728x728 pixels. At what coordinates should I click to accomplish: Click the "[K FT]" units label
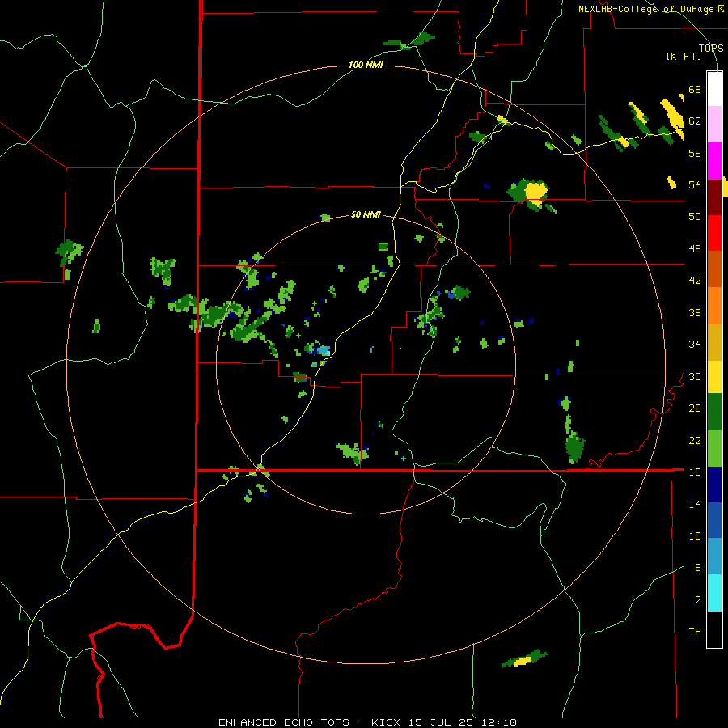point(684,56)
